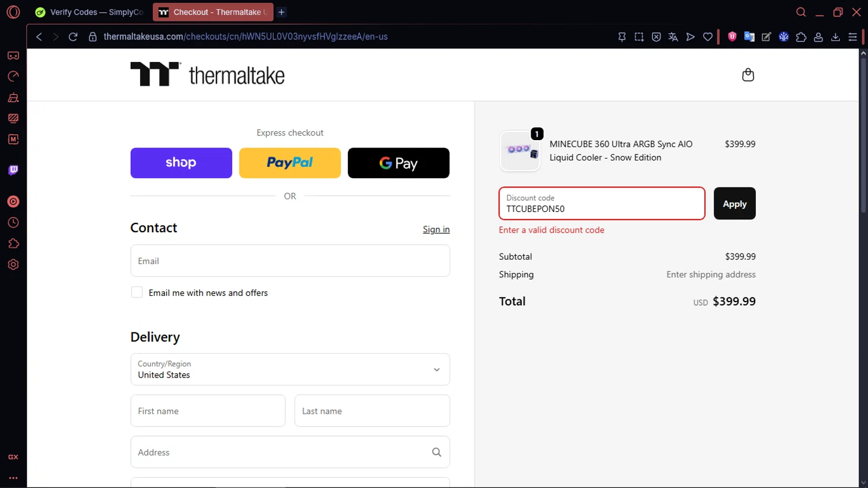Open the Easy Setup sliders icon
This screenshot has height=488, width=868.
click(x=852, y=36)
